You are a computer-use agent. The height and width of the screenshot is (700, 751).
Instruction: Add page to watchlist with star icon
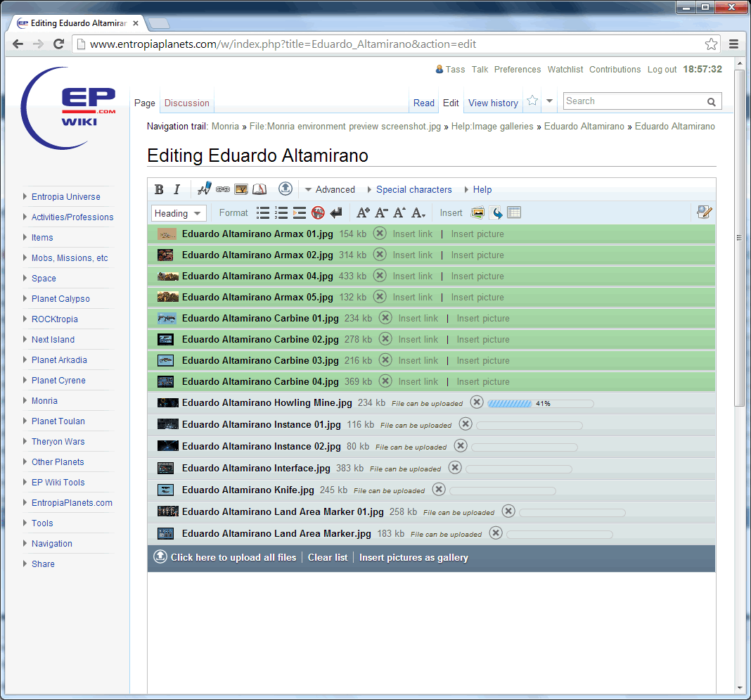point(532,101)
